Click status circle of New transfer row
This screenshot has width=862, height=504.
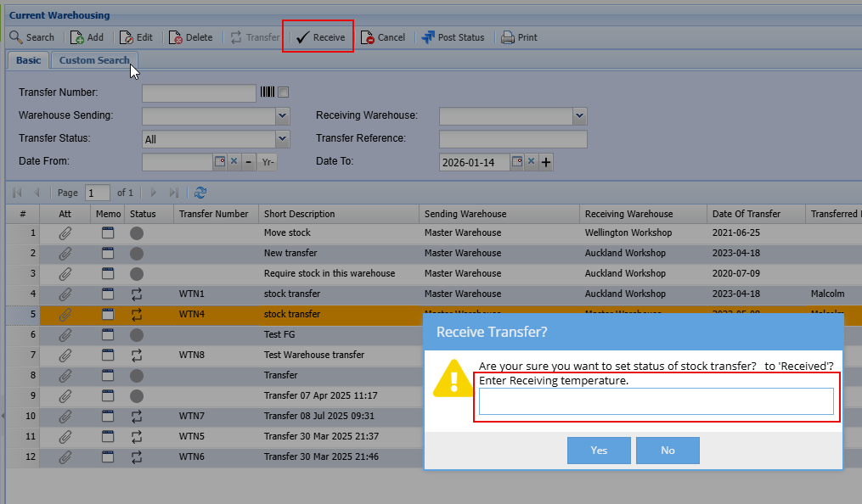[137, 254]
